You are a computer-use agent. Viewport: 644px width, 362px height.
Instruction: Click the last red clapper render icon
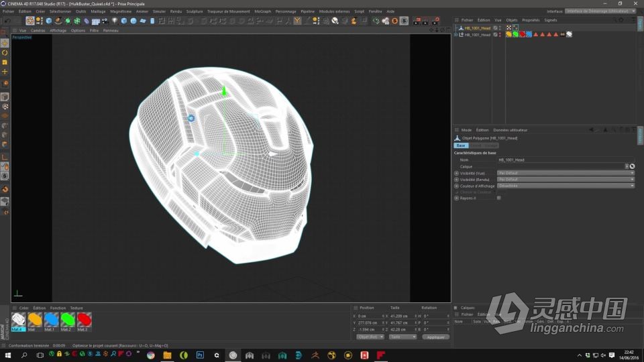pyautogui.click(x=435, y=21)
